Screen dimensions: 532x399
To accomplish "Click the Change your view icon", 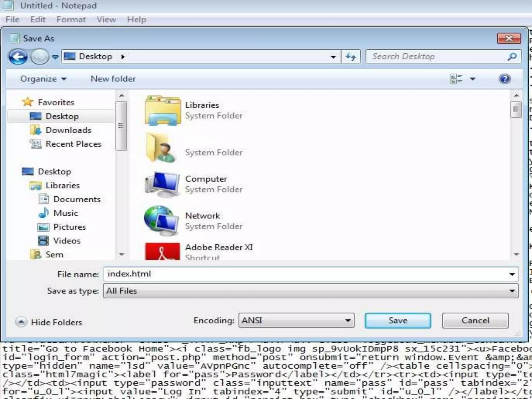I will click(456, 79).
